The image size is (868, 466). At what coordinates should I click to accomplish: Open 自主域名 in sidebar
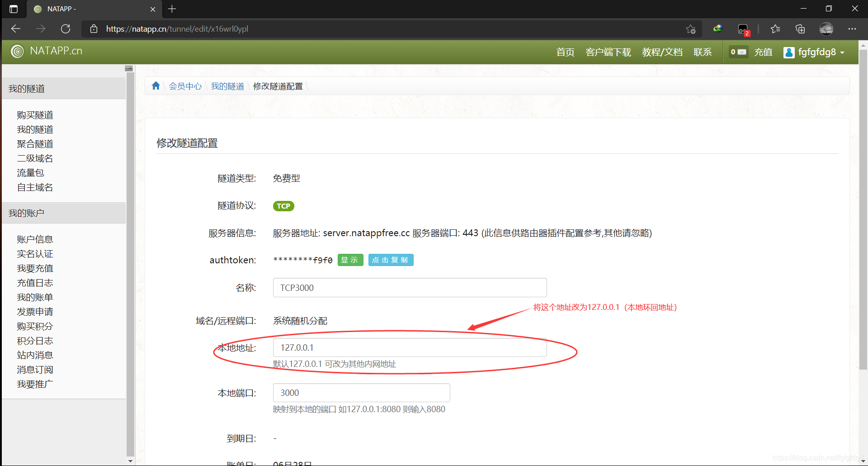click(x=35, y=187)
